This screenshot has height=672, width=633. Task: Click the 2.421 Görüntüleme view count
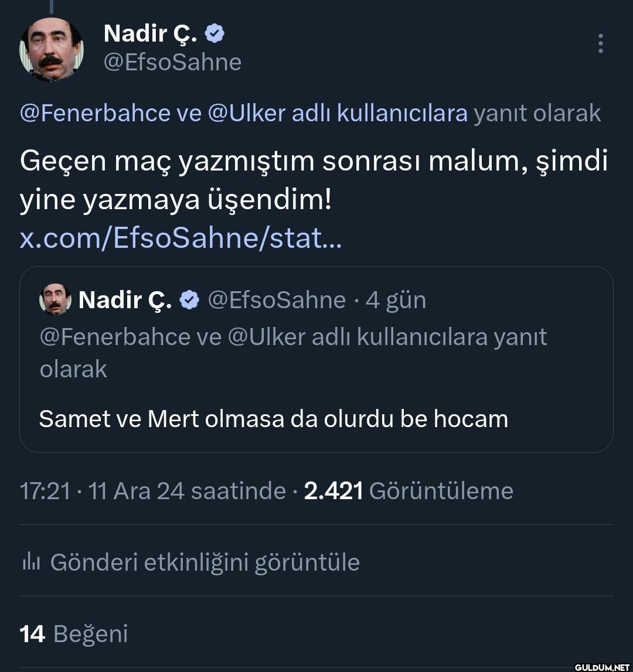click(x=409, y=491)
